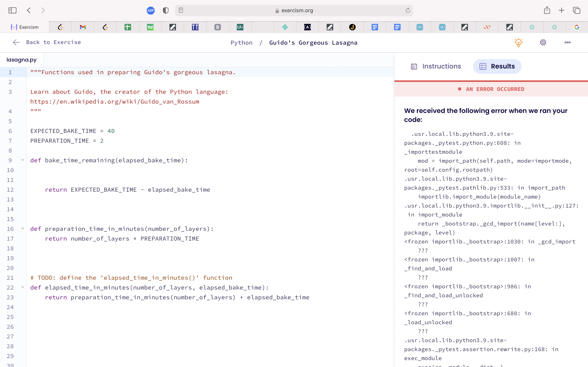588x367 pixels.
Task: Open Google from the bookmarks bar
Action: tap(577, 27)
